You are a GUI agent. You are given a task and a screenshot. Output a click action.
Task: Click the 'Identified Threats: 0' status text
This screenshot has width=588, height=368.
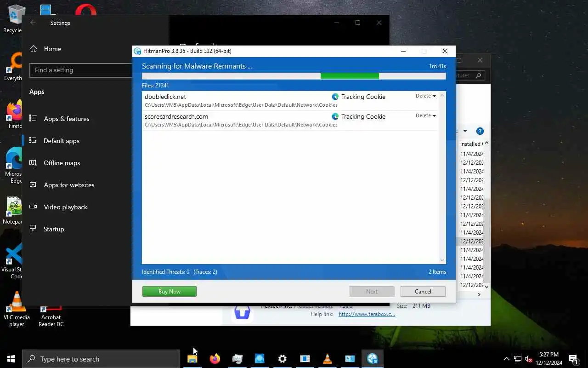pyautogui.click(x=166, y=272)
